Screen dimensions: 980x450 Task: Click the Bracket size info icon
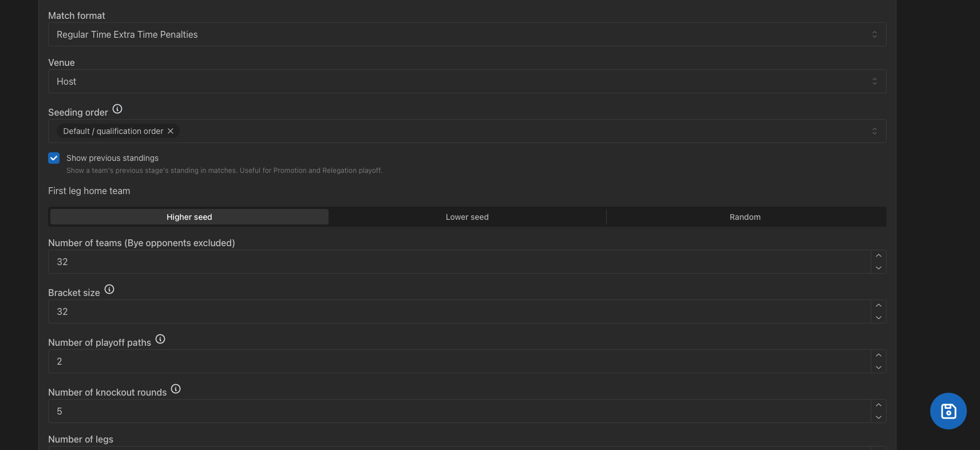click(x=109, y=289)
